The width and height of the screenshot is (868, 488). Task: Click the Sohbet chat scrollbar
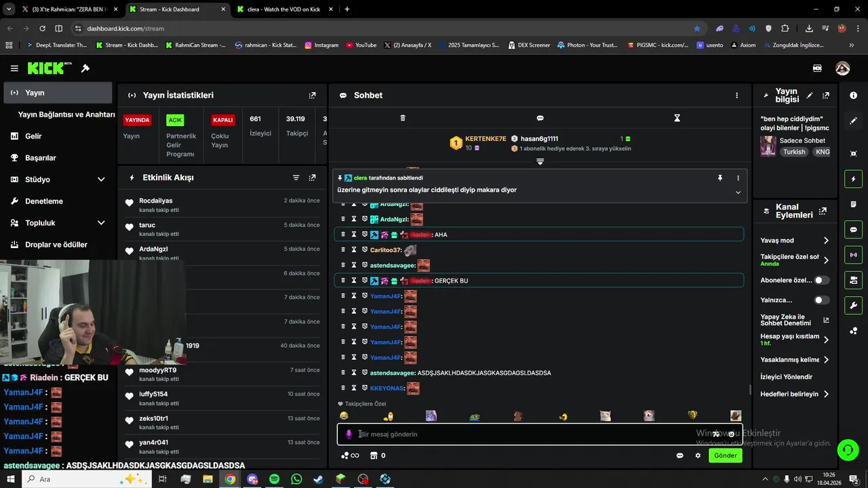coord(749,390)
